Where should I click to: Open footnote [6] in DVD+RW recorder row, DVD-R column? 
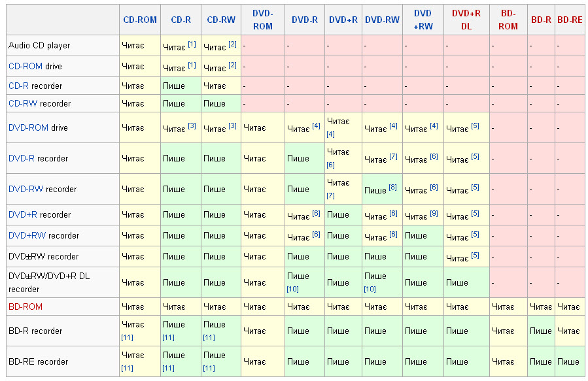click(x=316, y=235)
